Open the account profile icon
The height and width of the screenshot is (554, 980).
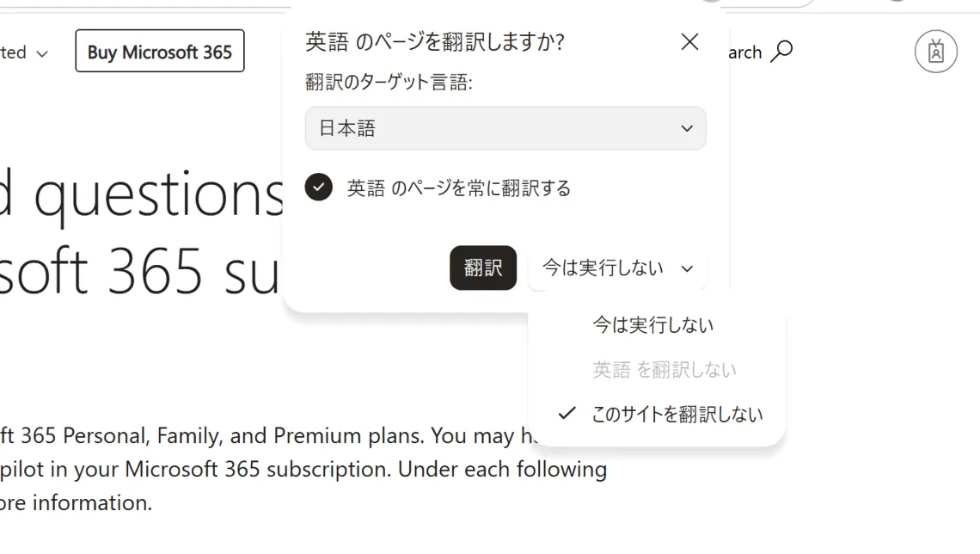pyautogui.click(x=935, y=52)
